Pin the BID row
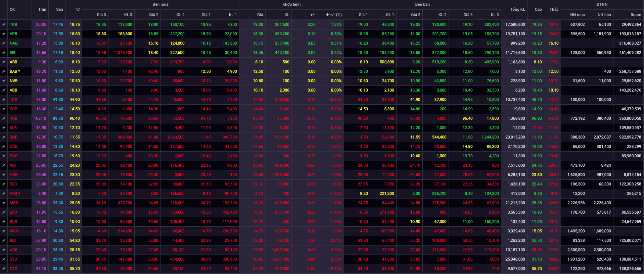The width and height of the screenshot is (644, 274). point(4,240)
